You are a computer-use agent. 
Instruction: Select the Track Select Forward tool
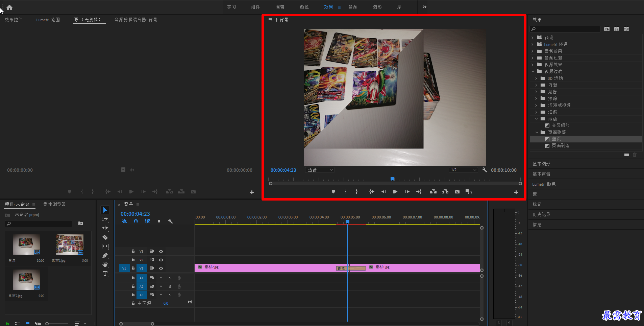[105, 219]
